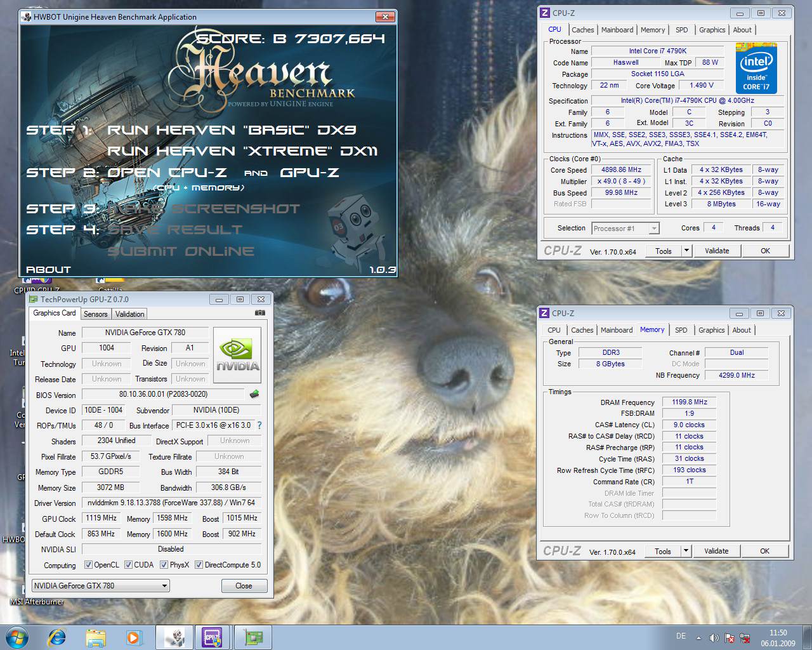Open the Windows Start menu orb
Screen dimensions: 812x650
pyautogui.click(x=17, y=637)
